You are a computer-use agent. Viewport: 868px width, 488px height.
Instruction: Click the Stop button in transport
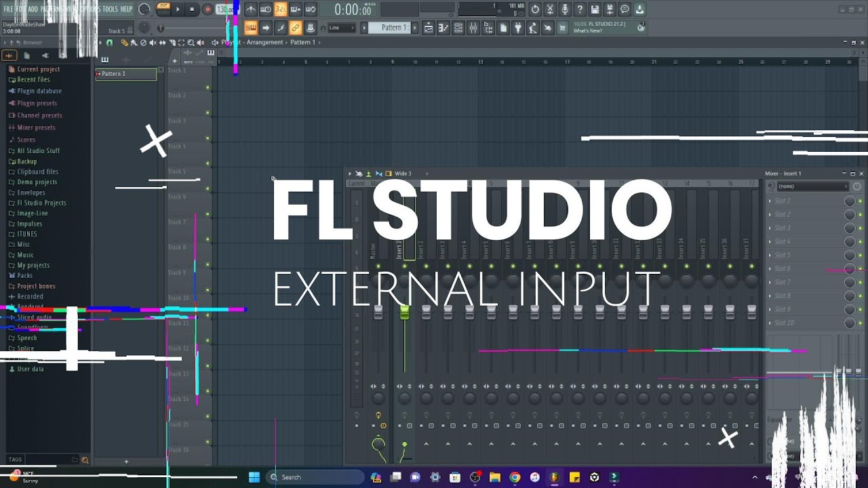point(193,9)
